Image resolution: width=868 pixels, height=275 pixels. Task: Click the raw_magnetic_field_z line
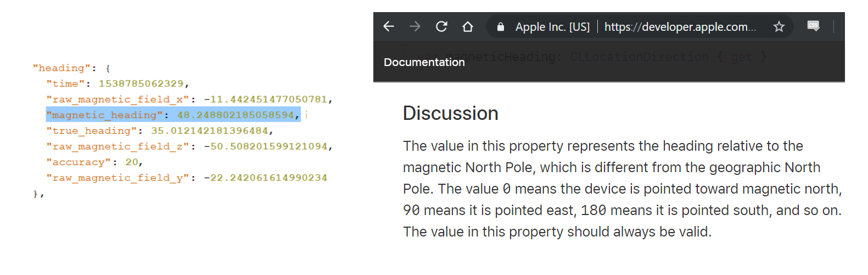pyautogui.click(x=189, y=146)
